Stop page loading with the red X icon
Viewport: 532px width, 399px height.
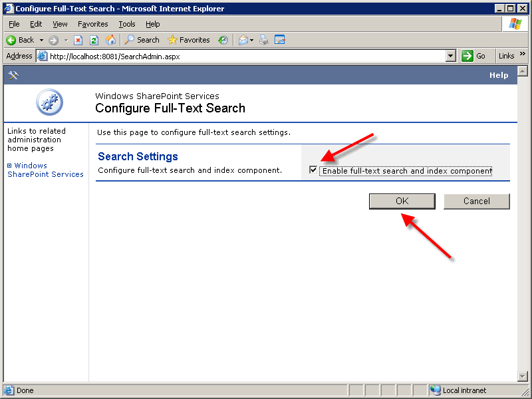tap(78, 41)
